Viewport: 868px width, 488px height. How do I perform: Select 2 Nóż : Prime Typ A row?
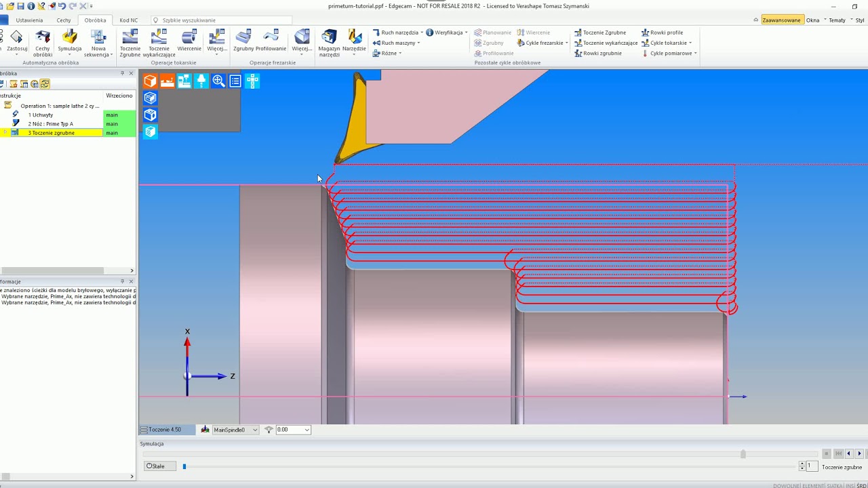tap(52, 124)
